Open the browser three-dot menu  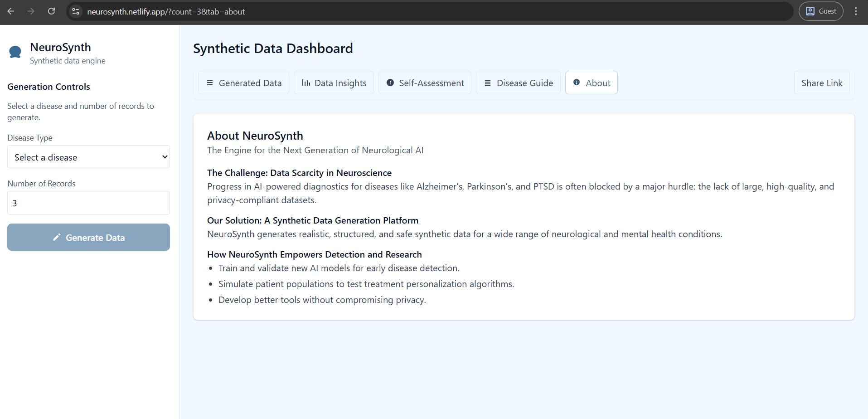(x=856, y=11)
